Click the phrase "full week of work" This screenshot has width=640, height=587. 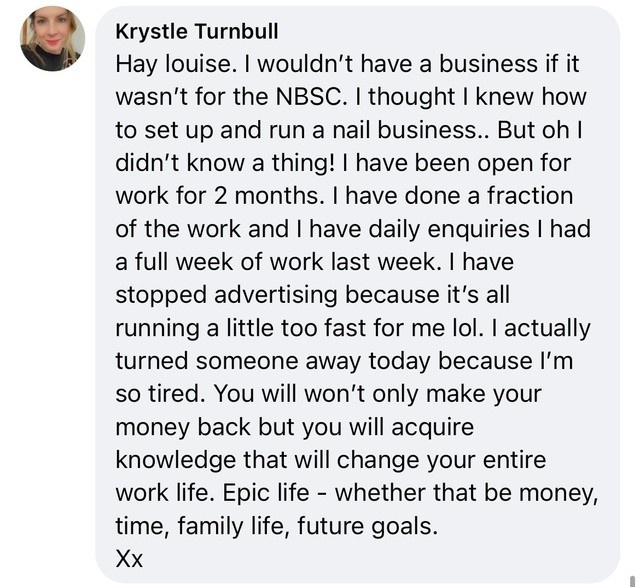(229, 262)
